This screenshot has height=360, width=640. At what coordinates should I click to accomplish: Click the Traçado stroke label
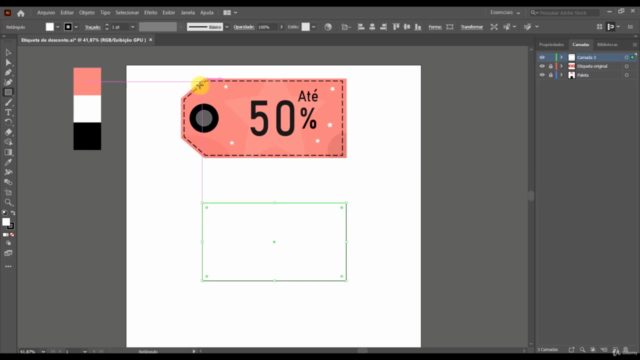(93, 27)
